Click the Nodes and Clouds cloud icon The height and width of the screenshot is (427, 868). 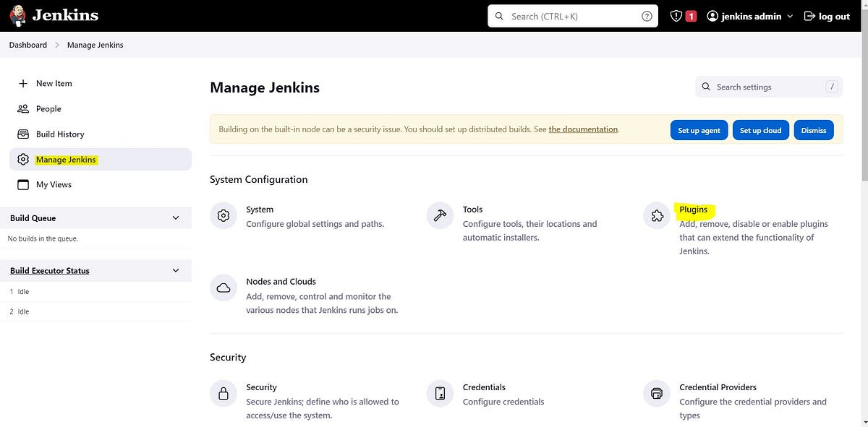coord(223,287)
